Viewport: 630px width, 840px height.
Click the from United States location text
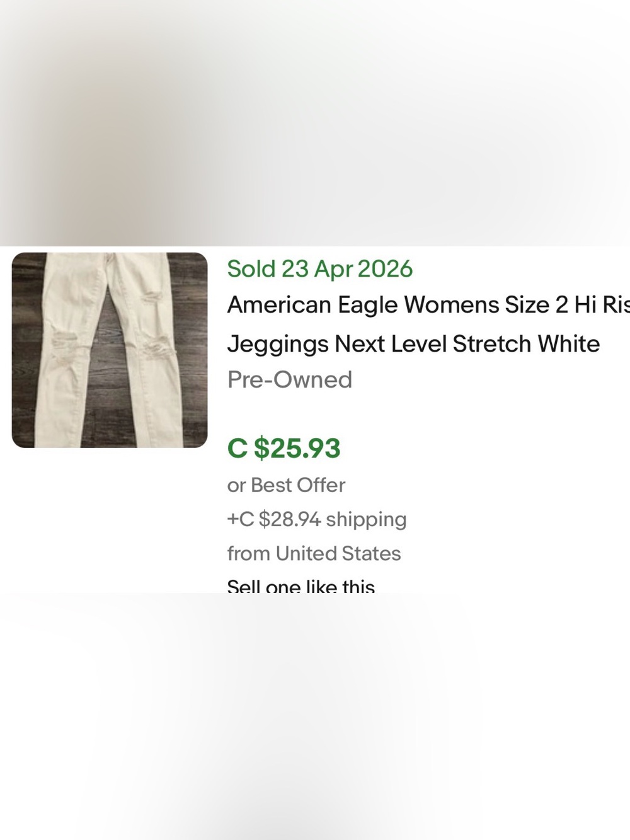click(314, 553)
